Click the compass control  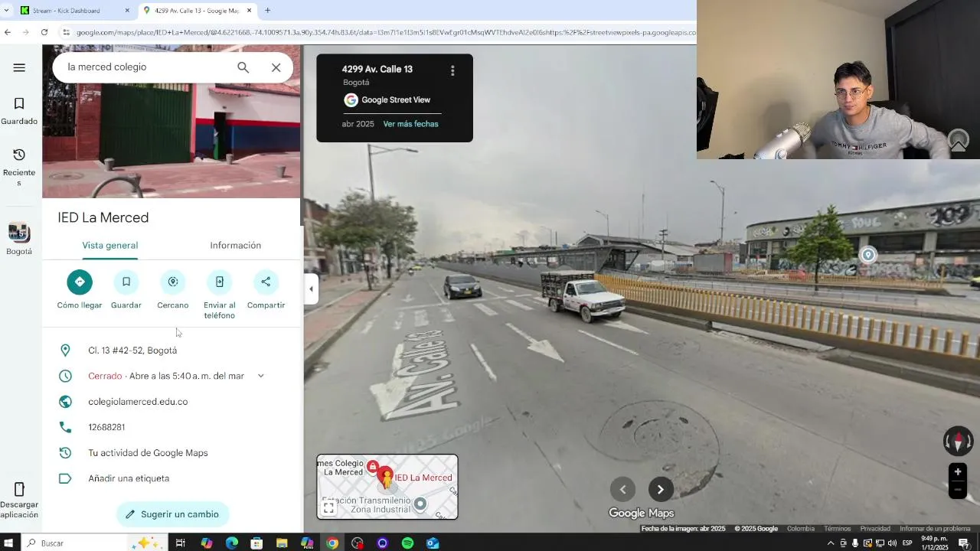pos(959,442)
